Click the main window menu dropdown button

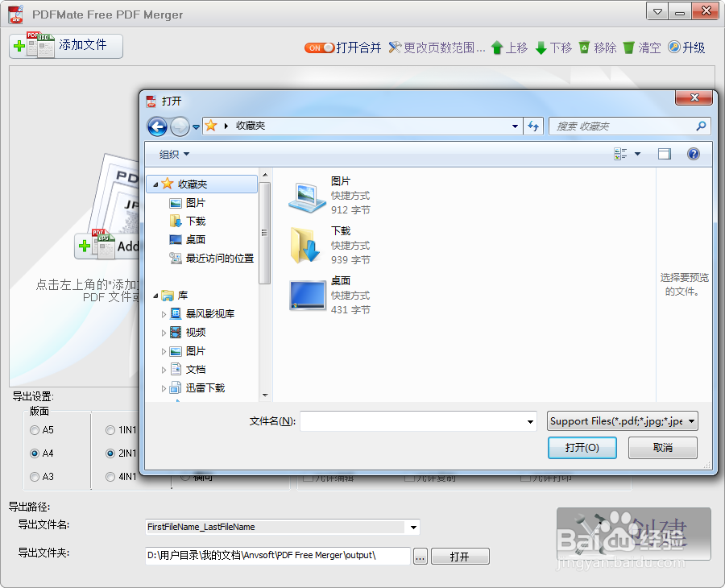pos(657,11)
